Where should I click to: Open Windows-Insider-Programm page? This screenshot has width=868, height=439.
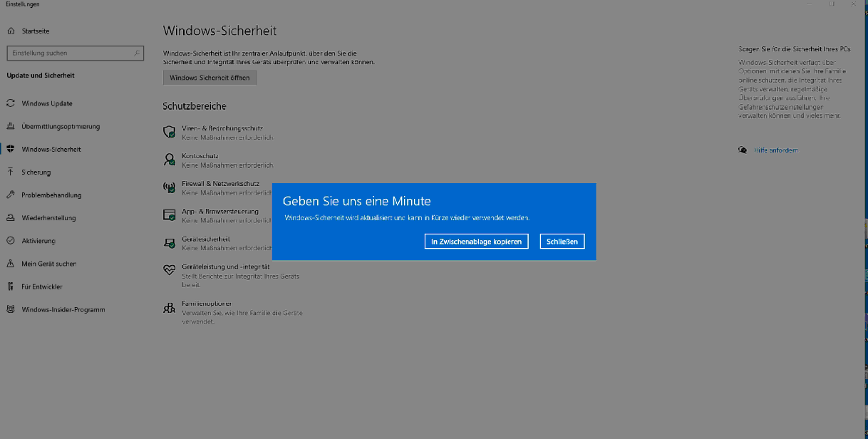(63, 309)
